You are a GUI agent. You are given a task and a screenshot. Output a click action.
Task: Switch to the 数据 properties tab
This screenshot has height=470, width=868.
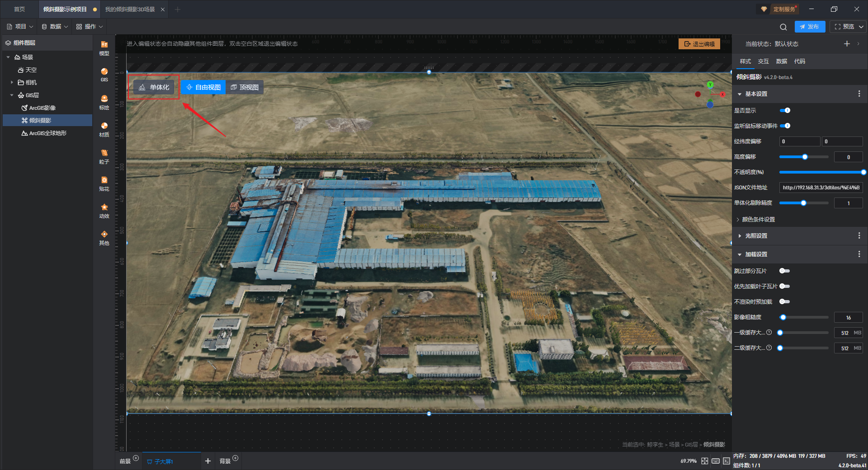click(781, 61)
